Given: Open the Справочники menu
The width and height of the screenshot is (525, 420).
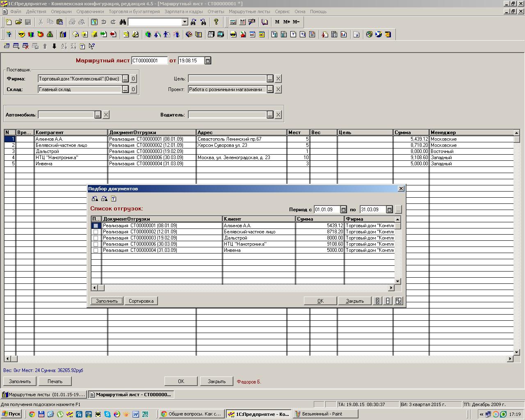Looking at the screenshot, I should point(90,11).
